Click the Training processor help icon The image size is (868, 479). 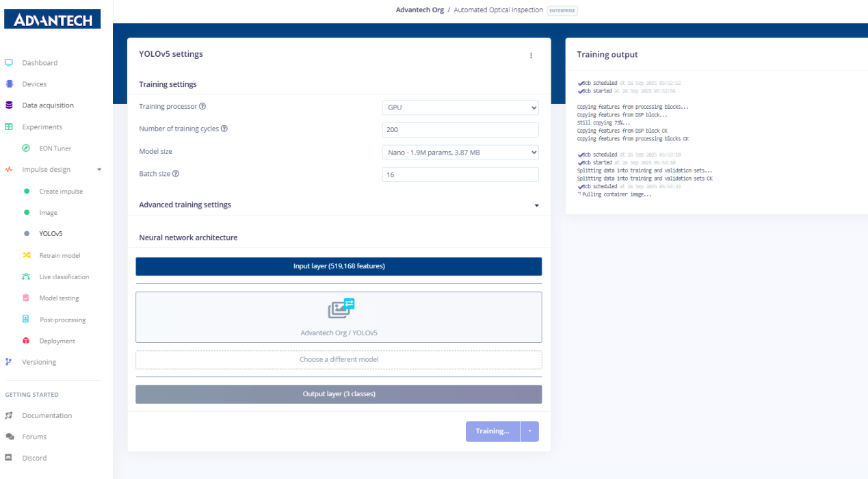click(202, 107)
